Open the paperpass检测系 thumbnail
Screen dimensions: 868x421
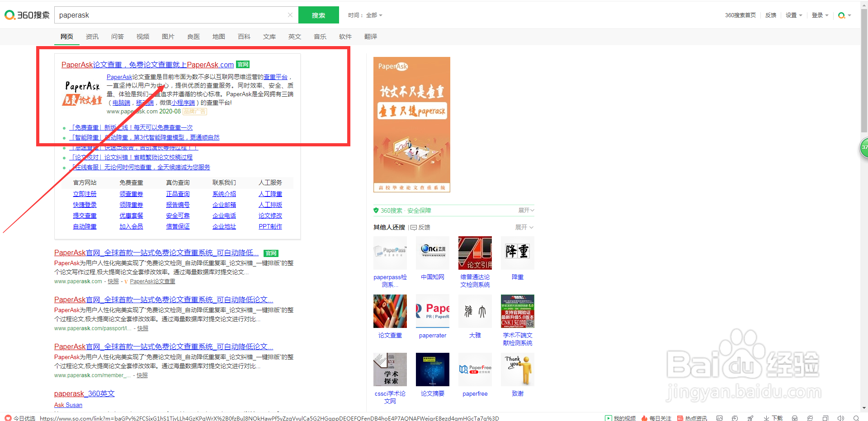390,253
